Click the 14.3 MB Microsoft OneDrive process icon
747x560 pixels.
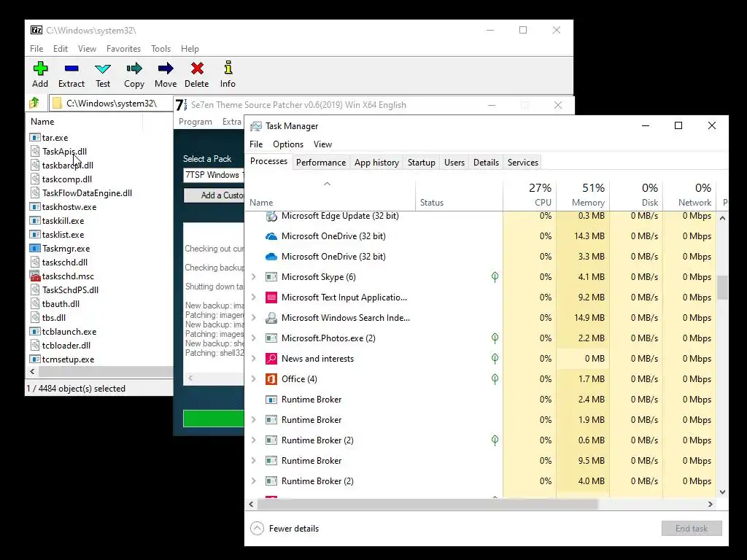[x=271, y=236]
